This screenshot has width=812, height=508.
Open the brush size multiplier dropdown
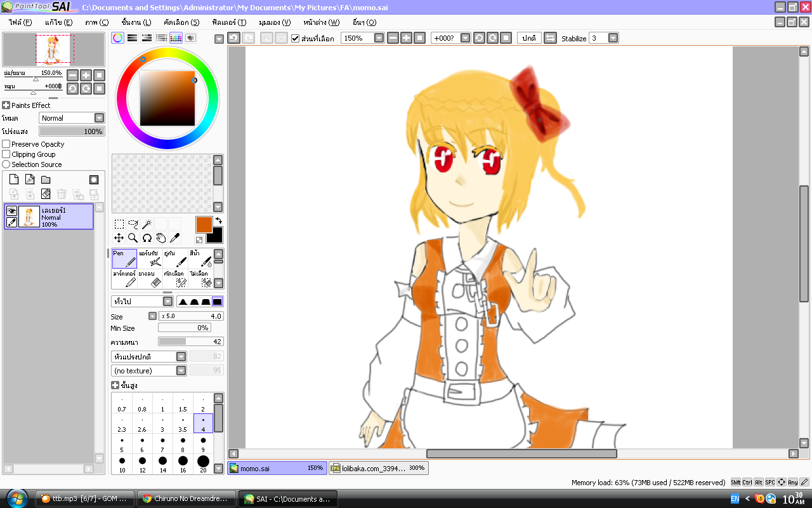[x=152, y=316]
